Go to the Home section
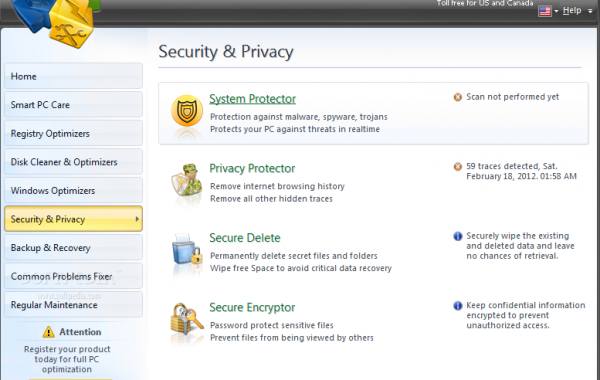 tap(73, 76)
